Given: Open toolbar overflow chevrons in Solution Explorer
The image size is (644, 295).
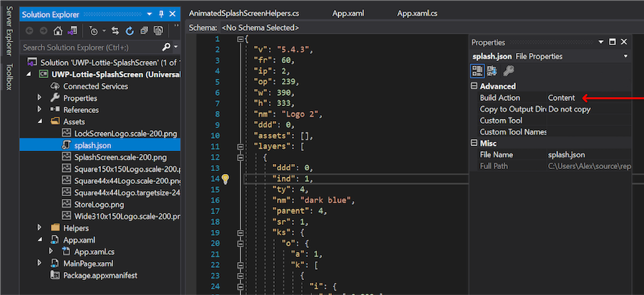Looking at the screenshot, I should click(177, 26).
